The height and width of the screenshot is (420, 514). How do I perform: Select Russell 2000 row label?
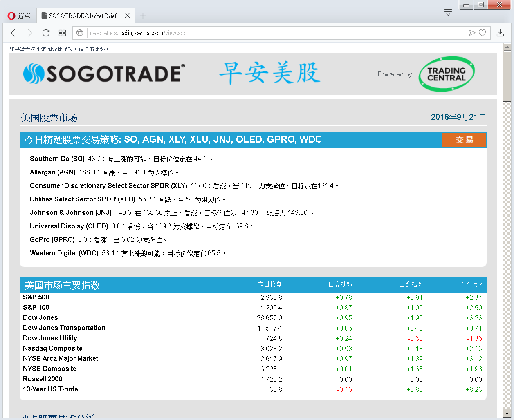(43, 379)
